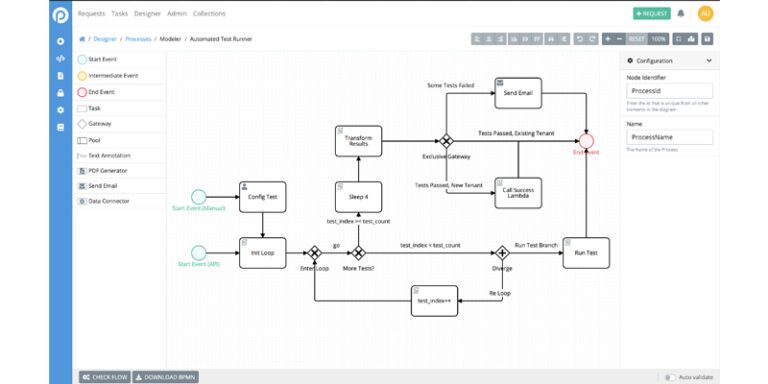Screen dimensions: 768x384
Task: Select the Start Event (Manual) circle
Action: (x=198, y=197)
